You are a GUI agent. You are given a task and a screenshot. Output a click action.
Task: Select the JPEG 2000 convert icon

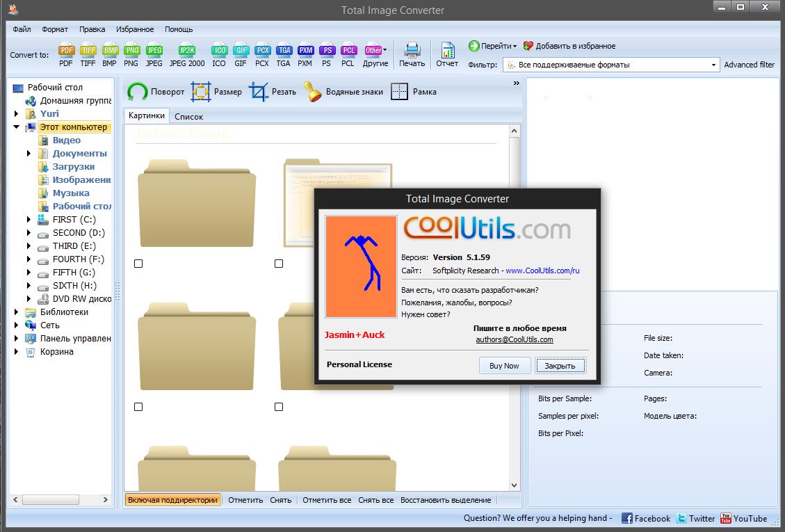pyautogui.click(x=187, y=55)
